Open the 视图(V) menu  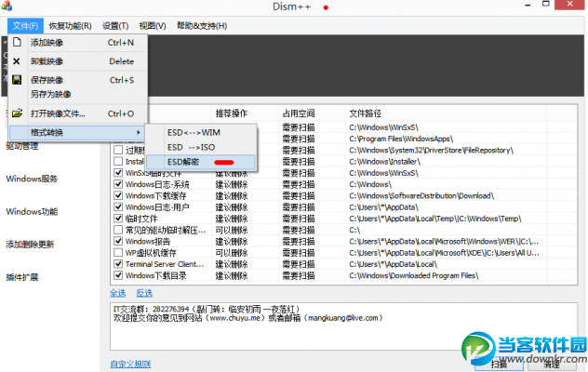(153, 26)
